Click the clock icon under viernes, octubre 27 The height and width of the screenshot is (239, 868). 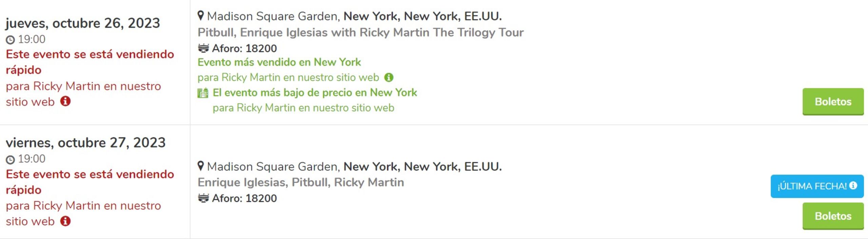point(11,159)
